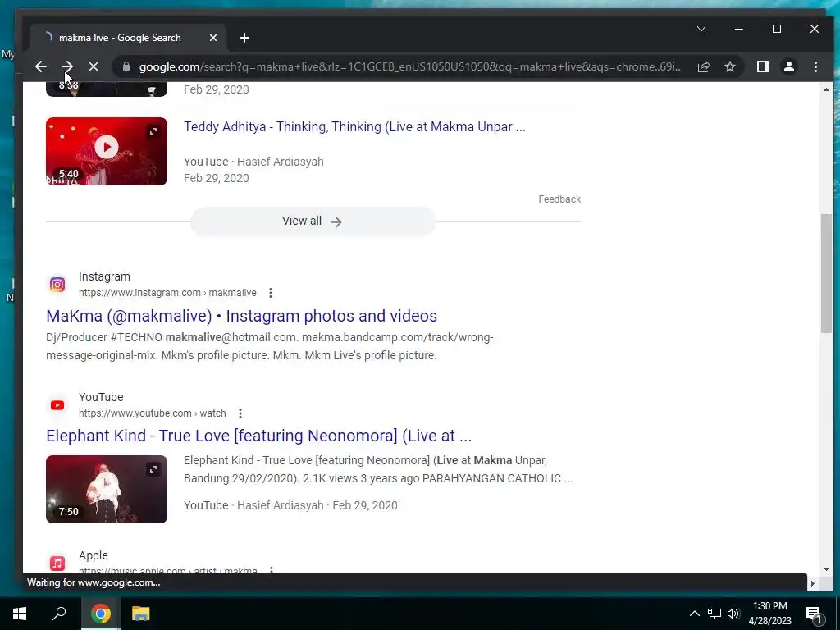Expand preview on Teddy Adhitya thumbnail

(153, 131)
